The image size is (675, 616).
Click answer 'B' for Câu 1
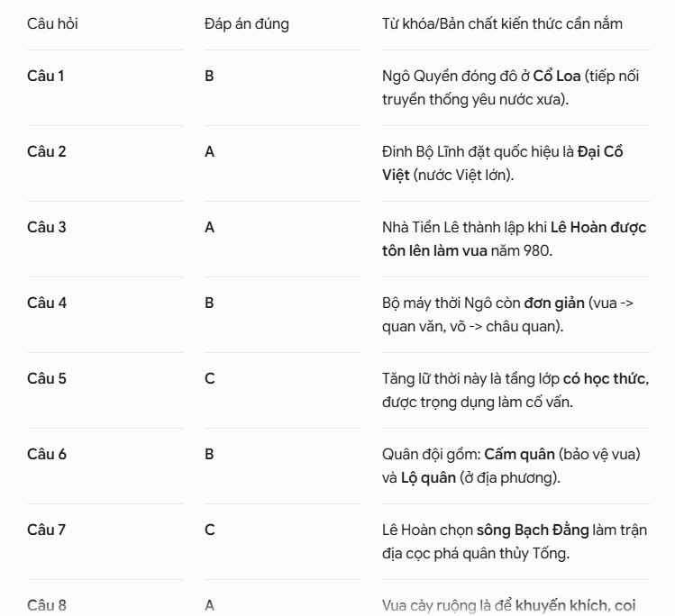(x=209, y=77)
